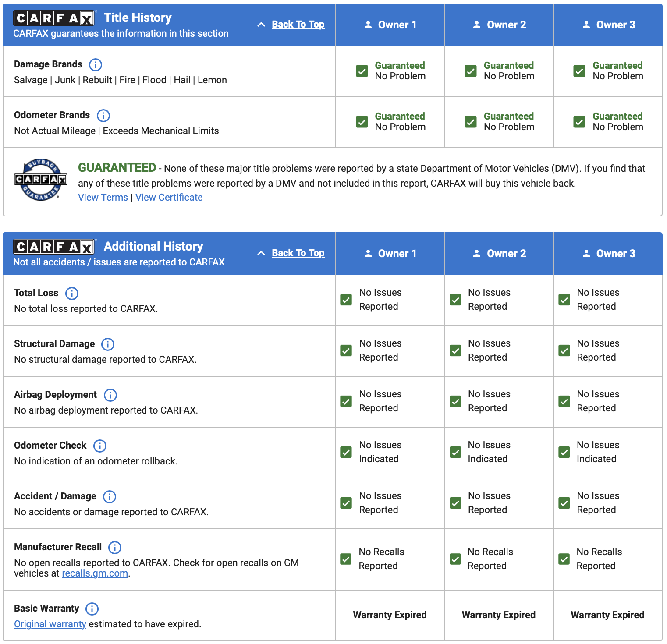
Task: Show Accident / Damage info tooltip
Action: pos(110,497)
